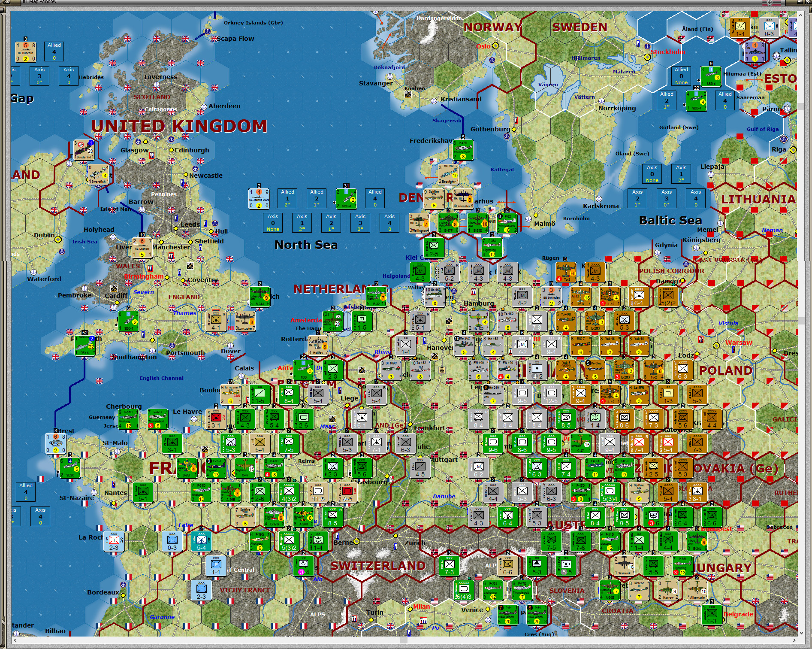Click the Baltic Sea Axis 0 None box
The height and width of the screenshot is (649, 812).
click(652, 174)
